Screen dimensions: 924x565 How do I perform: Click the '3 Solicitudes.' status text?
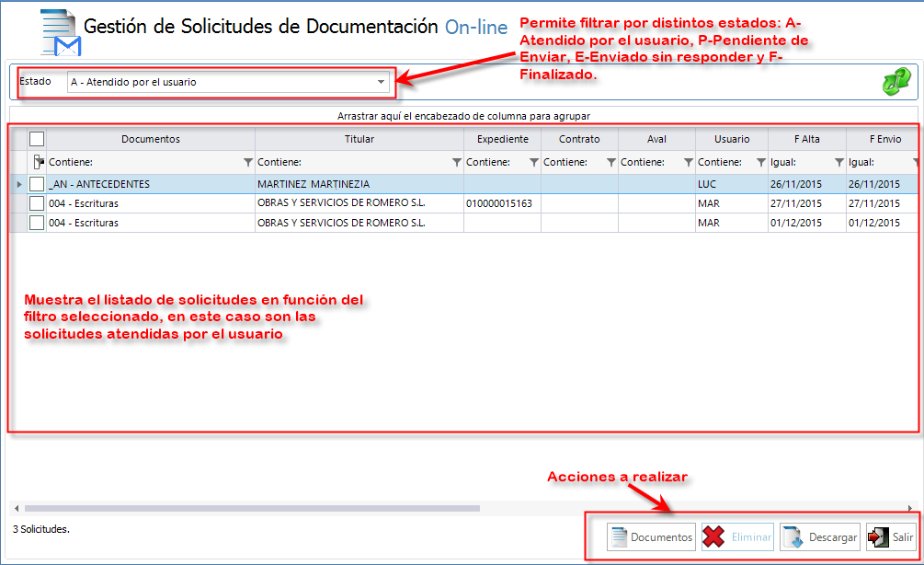tap(41, 529)
